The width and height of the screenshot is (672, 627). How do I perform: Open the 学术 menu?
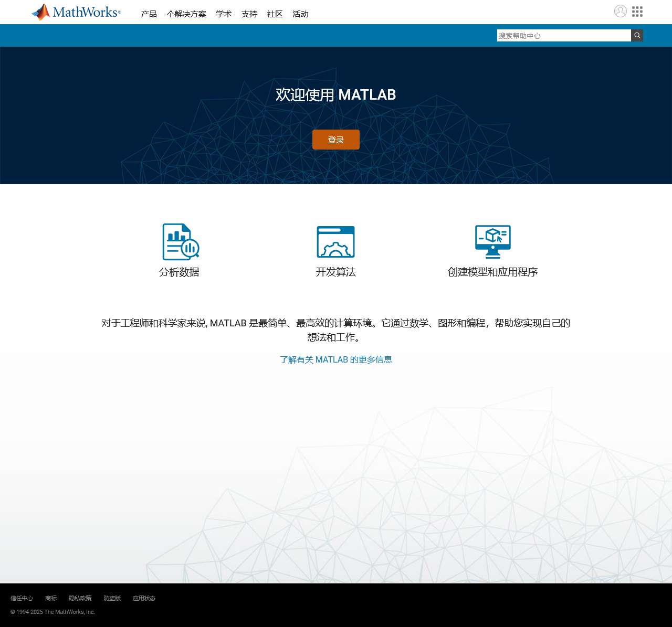click(x=224, y=14)
